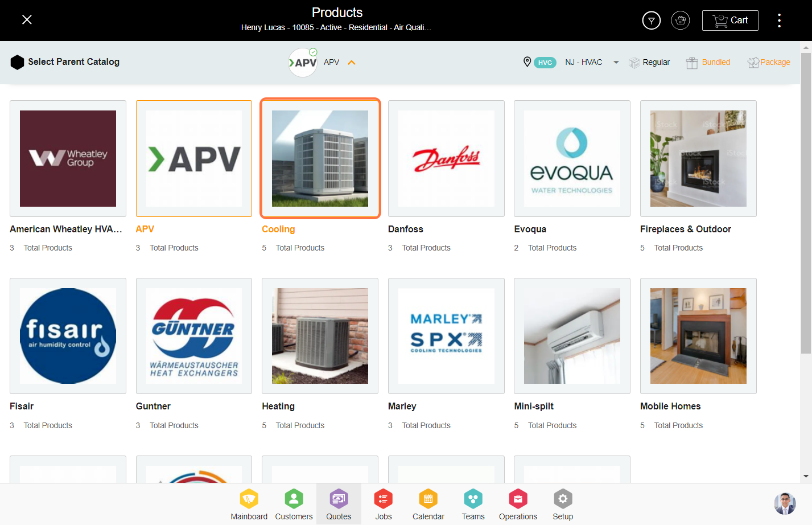Switch to Bundled products

point(708,63)
